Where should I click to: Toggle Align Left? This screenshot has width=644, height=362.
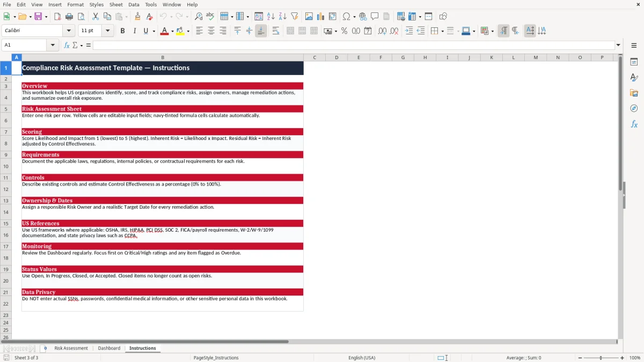click(x=199, y=31)
